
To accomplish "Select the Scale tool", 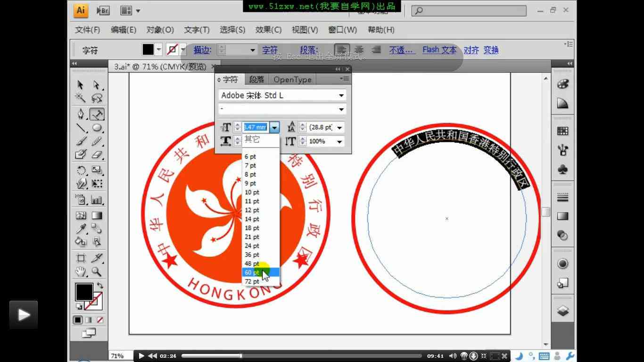I will (x=97, y=171).
